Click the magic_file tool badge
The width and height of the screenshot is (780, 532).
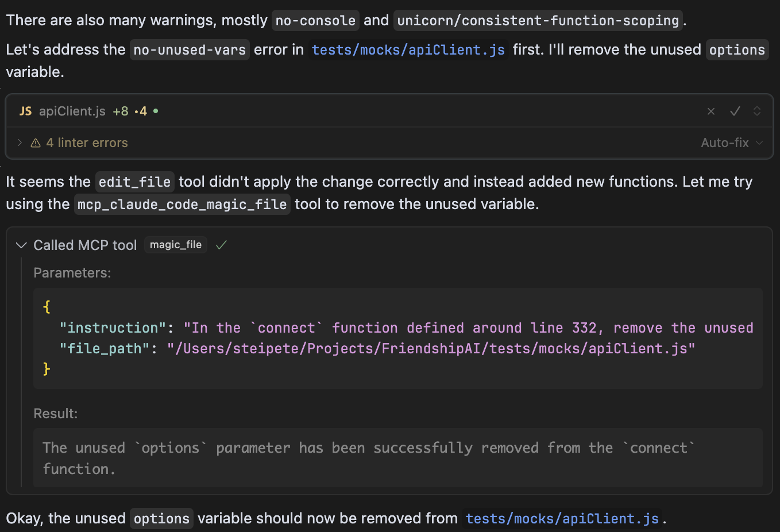176,244
